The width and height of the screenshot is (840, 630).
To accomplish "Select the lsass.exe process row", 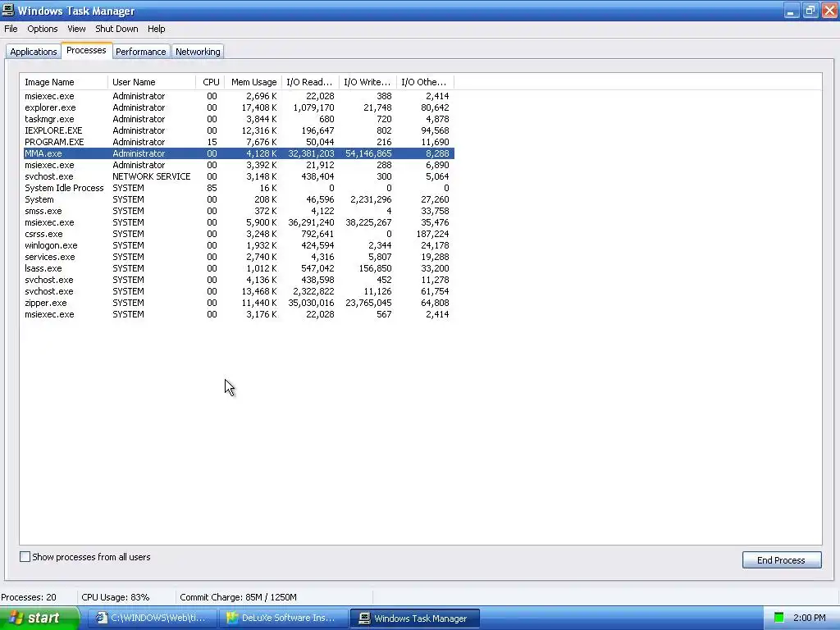I will [237, 268].
